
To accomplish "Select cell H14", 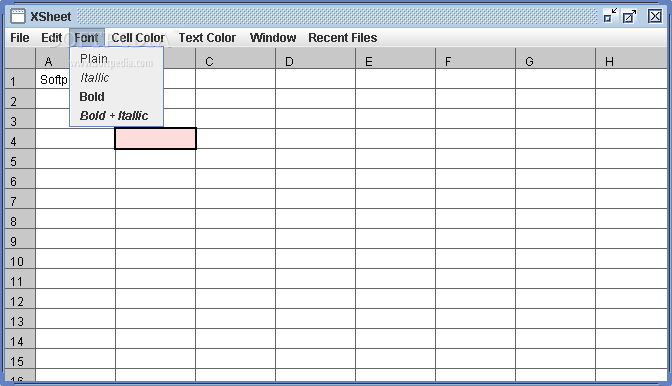I will [x=631, y=338].
